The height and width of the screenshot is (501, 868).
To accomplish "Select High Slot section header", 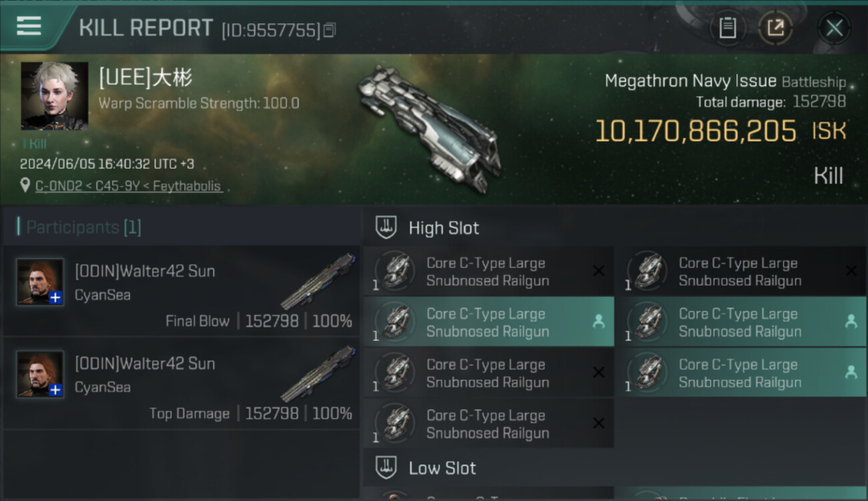I will point(444,228).
